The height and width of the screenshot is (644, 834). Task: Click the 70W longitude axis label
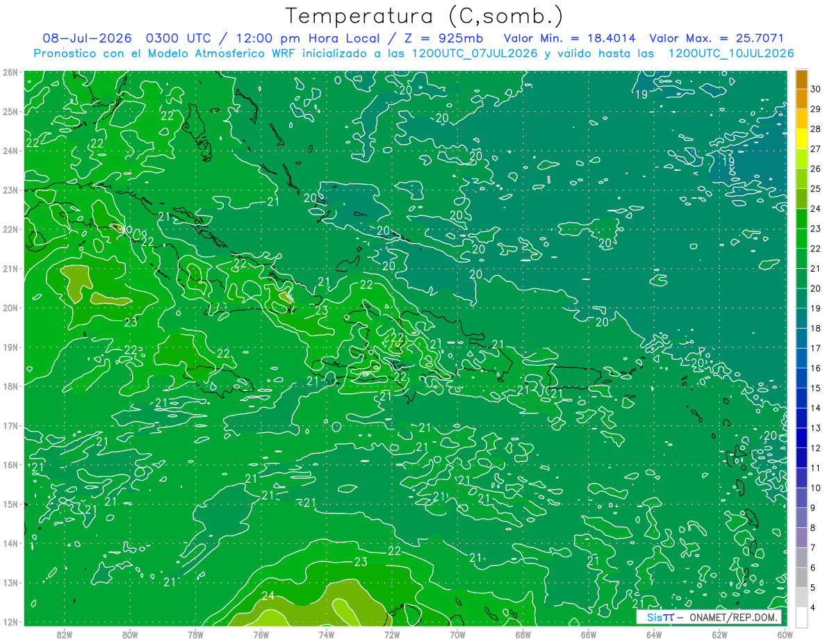(457, 634)
